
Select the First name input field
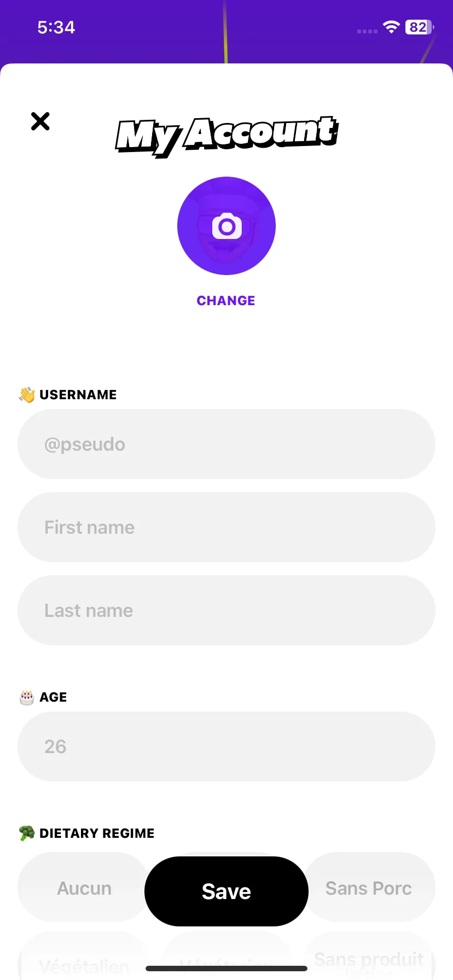pos(226,527)
